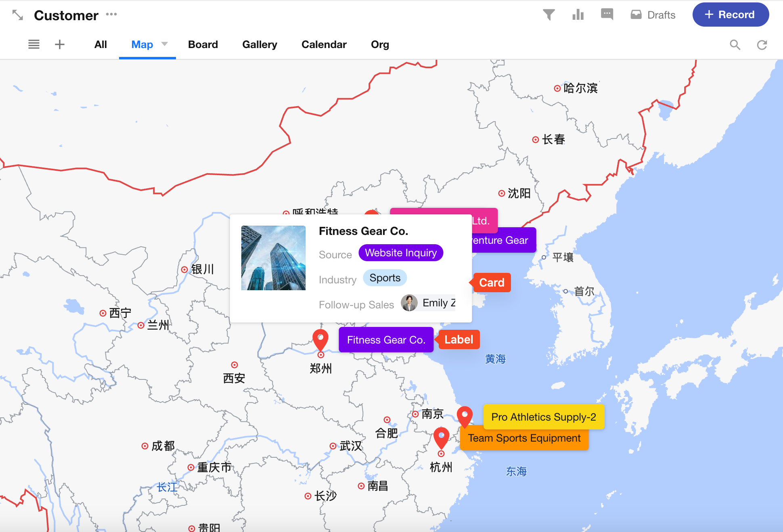This screenshot has height=532, width=783.
Task: Switch to the Board tab
Action: click(203, 44)
